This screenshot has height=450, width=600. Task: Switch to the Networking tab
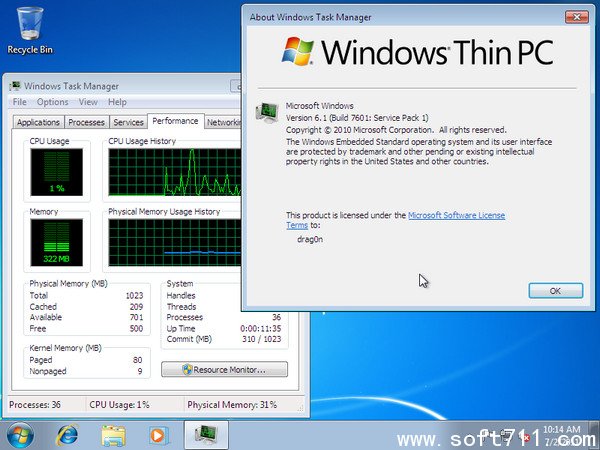[x=223, y=122]
